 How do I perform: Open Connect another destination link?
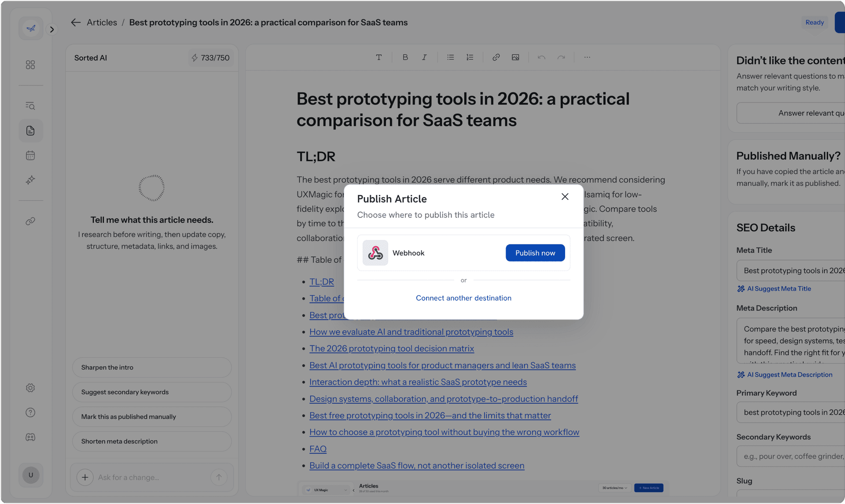pos(463,298)
